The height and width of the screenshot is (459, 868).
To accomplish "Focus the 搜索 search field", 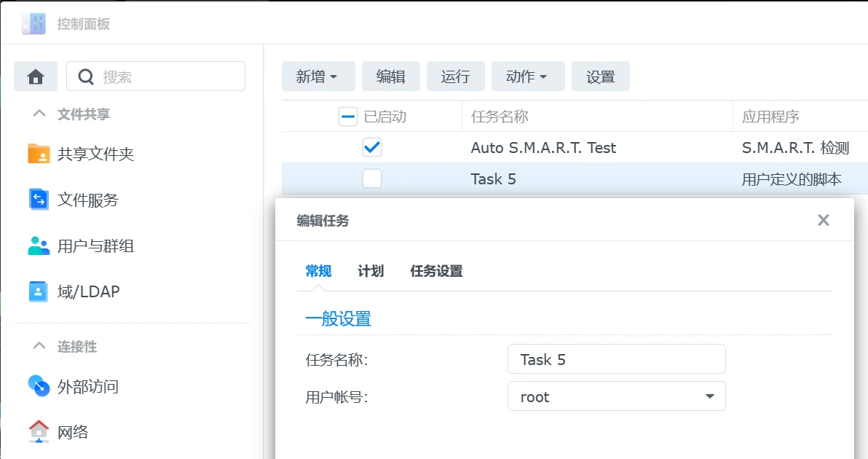I will coord(156,76).
